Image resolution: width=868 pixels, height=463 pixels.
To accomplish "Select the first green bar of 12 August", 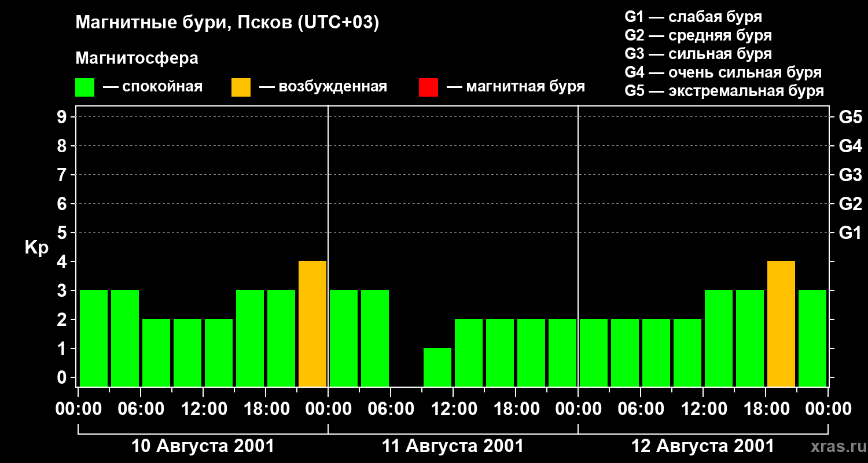I will coord(594,353).
